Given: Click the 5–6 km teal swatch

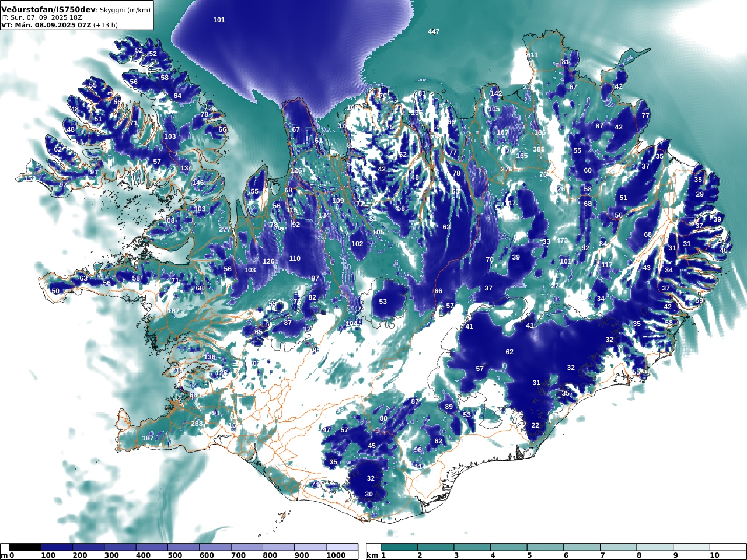Looking at the screenshot, I should pos(545,547).
